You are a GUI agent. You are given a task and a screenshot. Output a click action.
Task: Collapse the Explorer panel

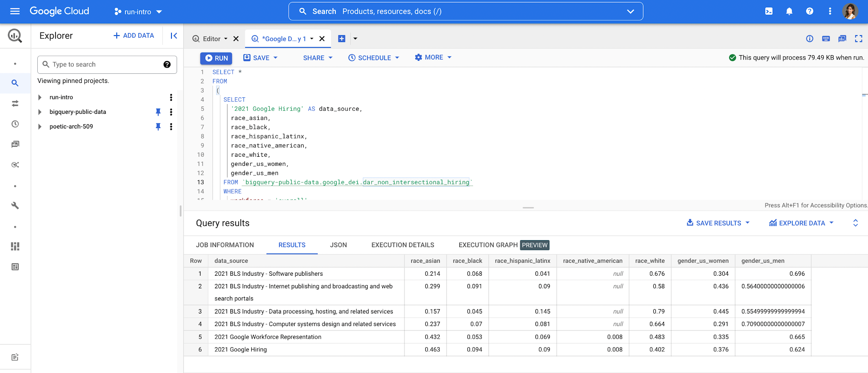coord(174,36)
